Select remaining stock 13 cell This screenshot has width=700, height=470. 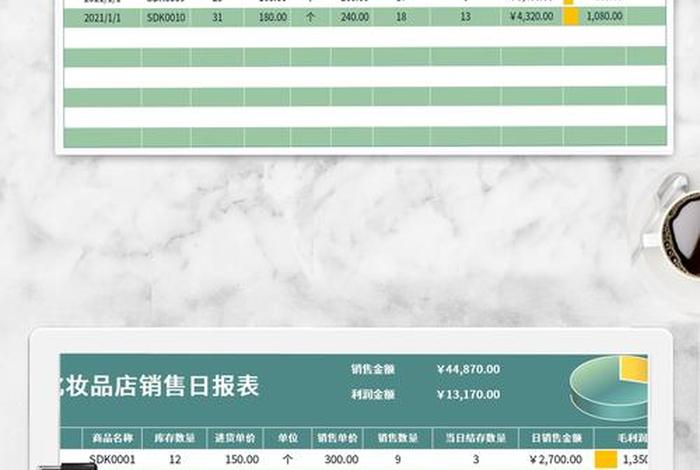[x=465, y=17]
